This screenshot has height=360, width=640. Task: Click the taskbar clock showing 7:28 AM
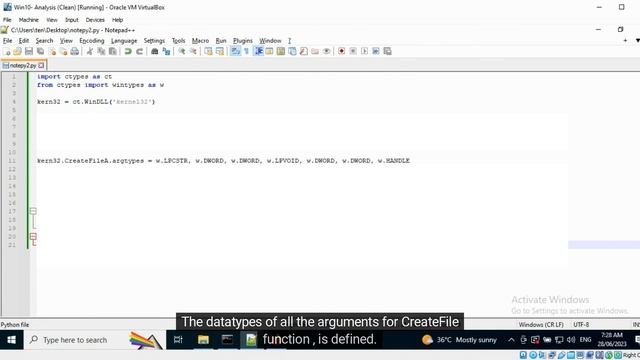(x=611, y=340)
